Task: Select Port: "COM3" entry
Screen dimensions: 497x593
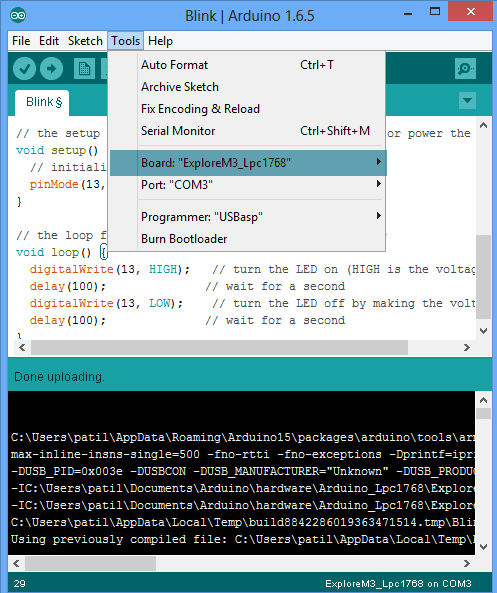Action: (248, 185)
